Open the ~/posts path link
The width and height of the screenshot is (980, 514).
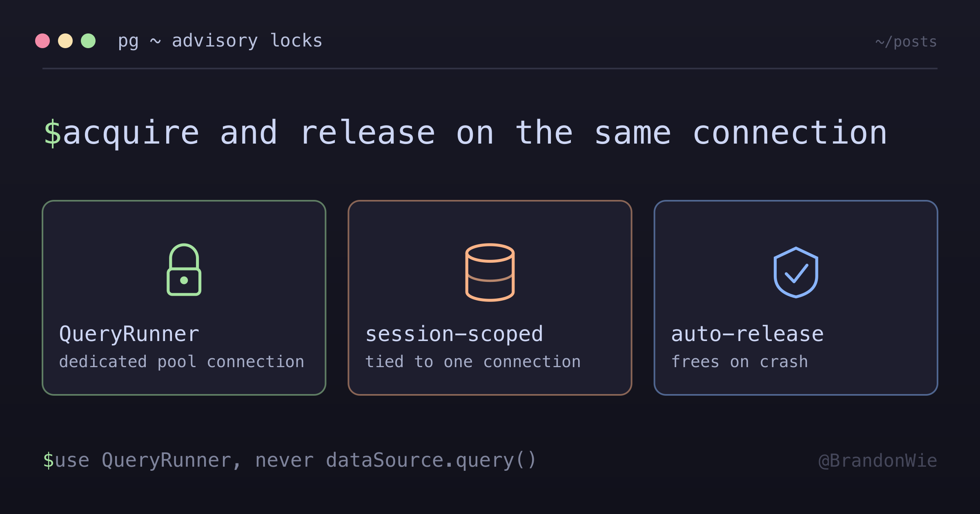pyautogui.click(x=906, y=42)
